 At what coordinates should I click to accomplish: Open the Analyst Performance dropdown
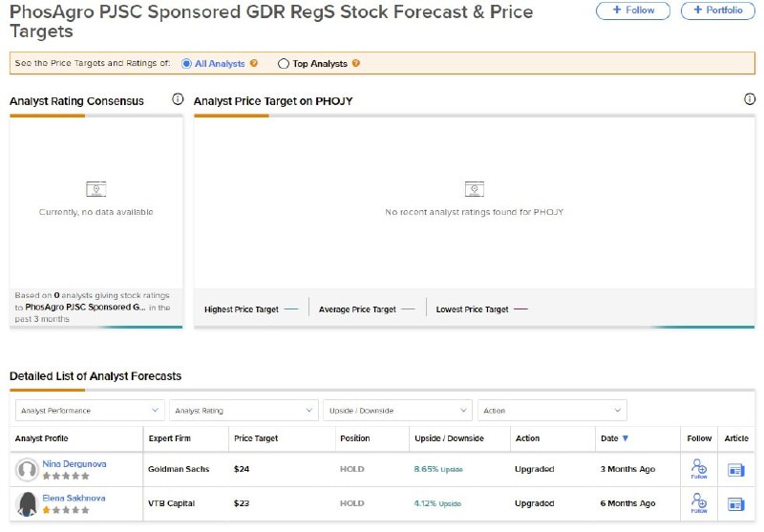90,410
